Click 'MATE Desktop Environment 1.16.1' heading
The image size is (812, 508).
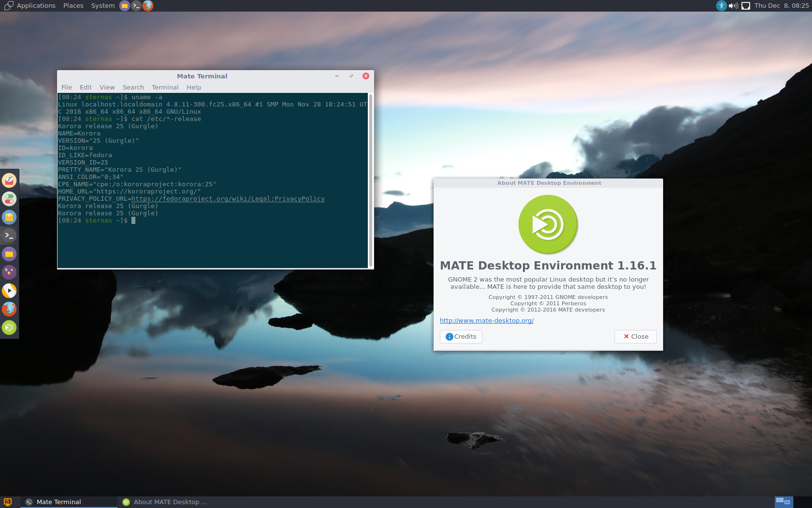coord(548,266)
